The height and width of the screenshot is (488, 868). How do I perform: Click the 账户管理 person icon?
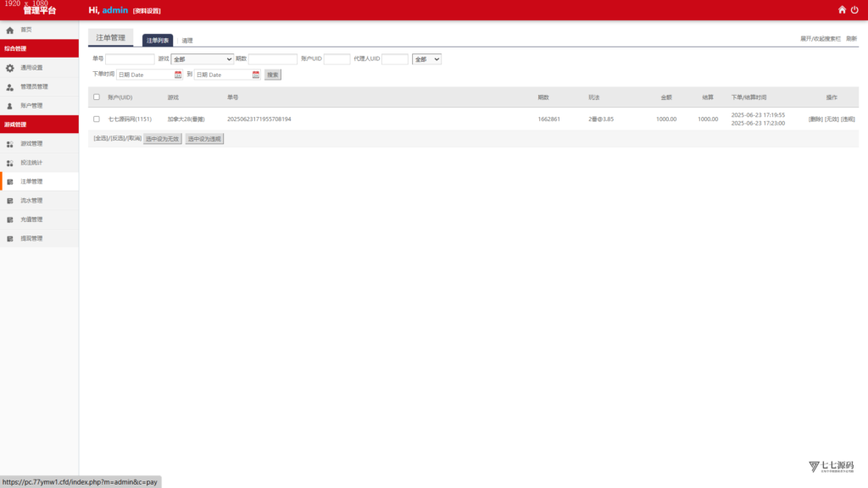coord(10,106)
